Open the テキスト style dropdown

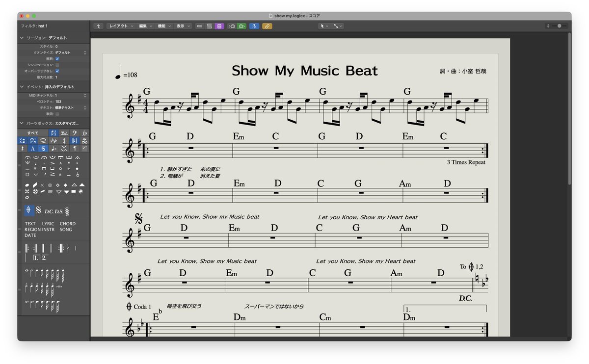click(x=71, y=107)
